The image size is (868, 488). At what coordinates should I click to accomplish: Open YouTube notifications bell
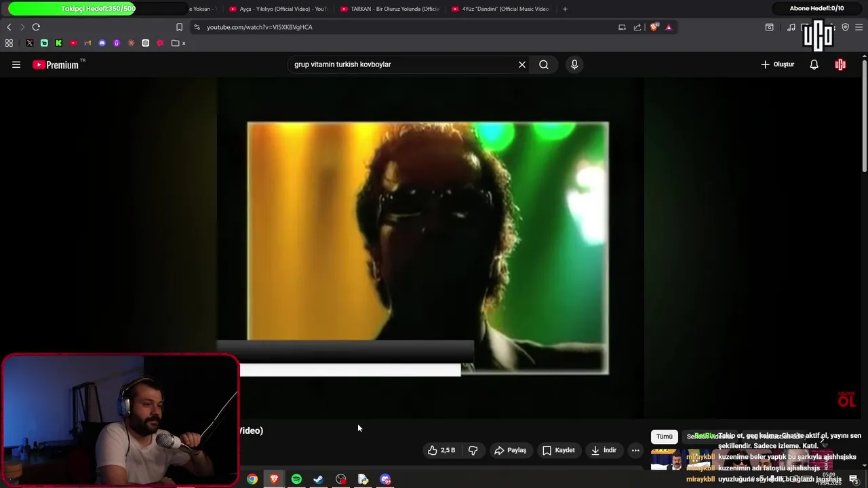[814, 64]
